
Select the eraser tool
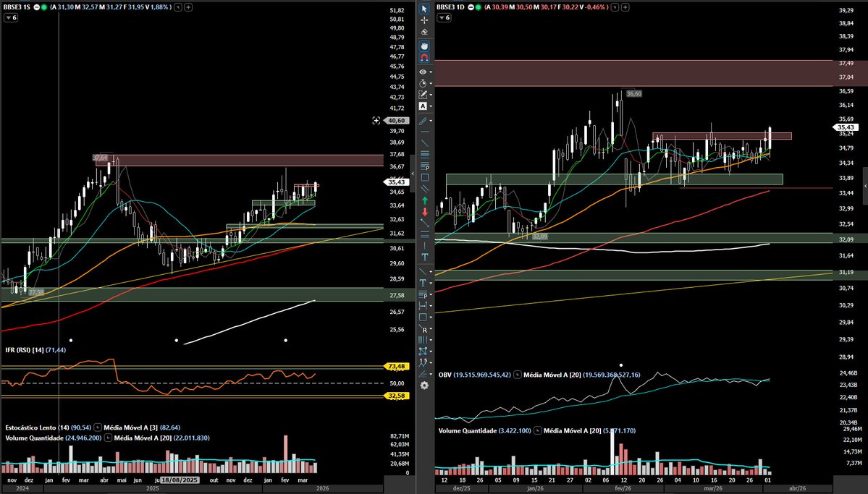[x=424, y=32]
